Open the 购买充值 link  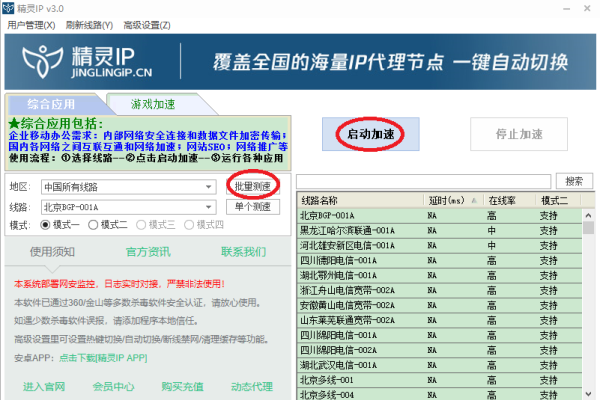pos(183,387)
